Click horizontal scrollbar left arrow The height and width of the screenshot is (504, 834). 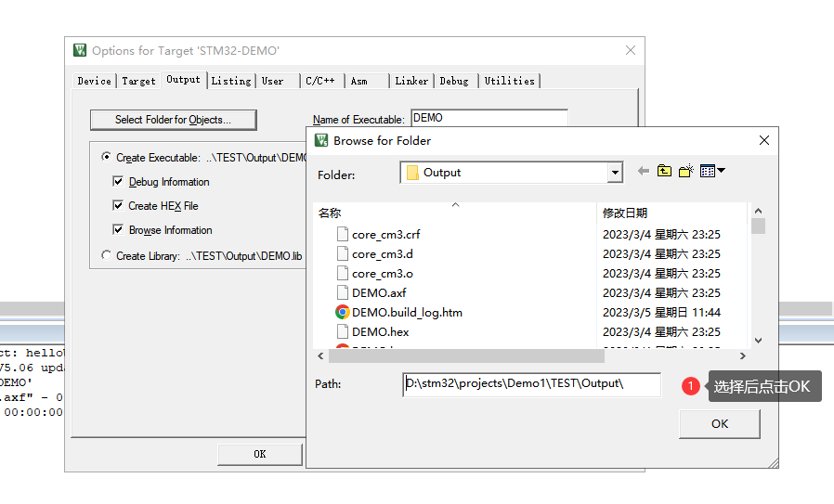[320, 355]
